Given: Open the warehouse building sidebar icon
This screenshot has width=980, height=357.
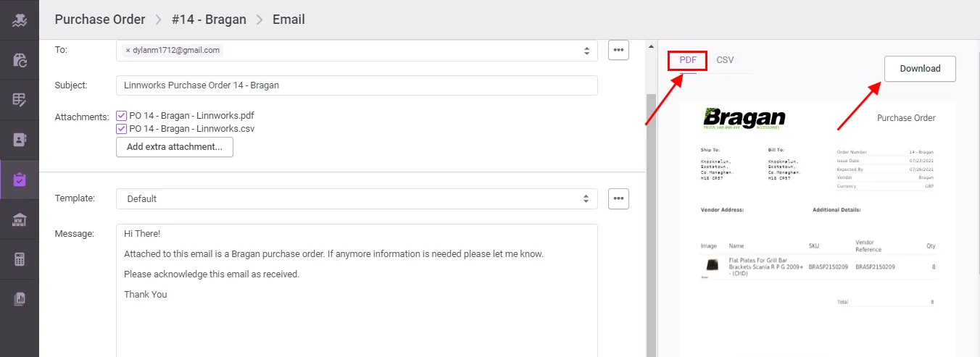Looking at the screenshot, I should pos(20,219).
